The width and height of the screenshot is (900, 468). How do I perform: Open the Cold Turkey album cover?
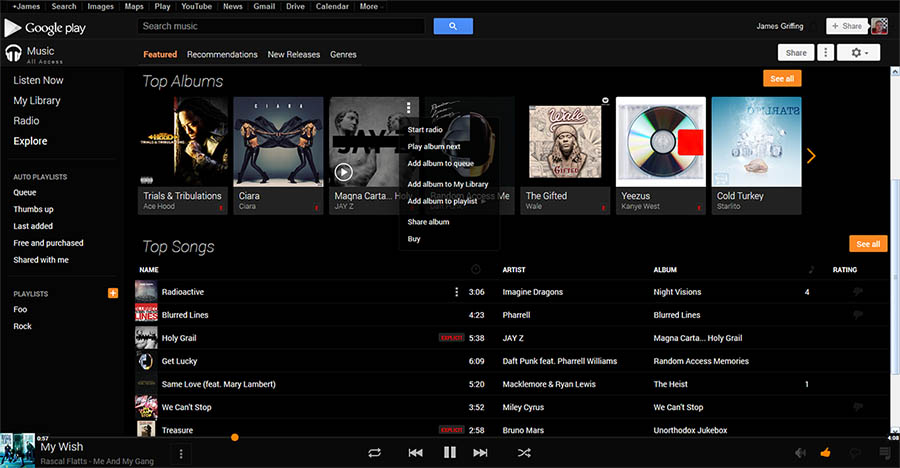pos(757,142)
